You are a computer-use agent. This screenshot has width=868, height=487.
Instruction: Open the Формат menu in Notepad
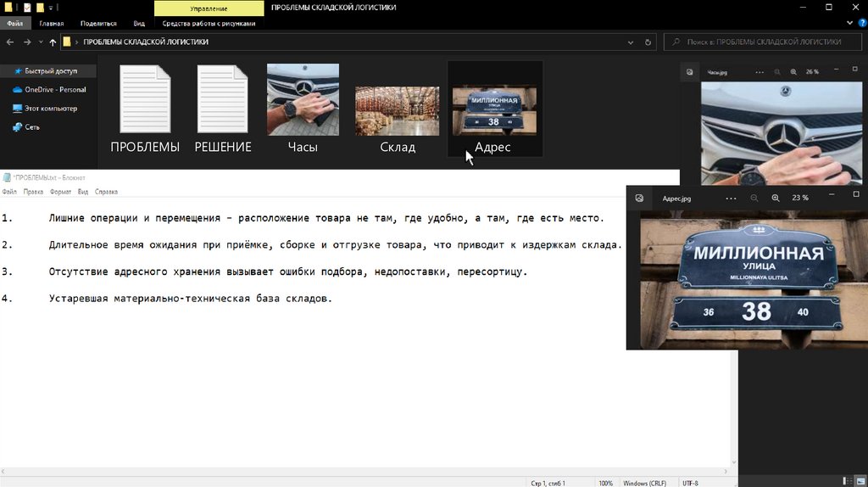(60, 192)
